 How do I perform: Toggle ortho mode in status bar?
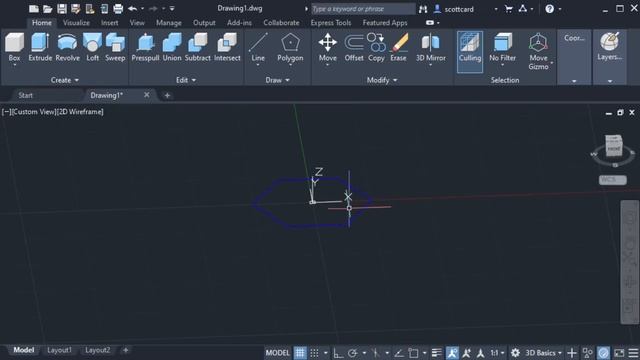click(338, 353)
